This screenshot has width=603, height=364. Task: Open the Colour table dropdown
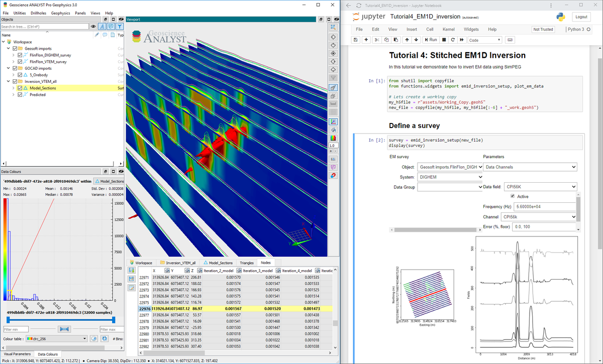(57, 339)
